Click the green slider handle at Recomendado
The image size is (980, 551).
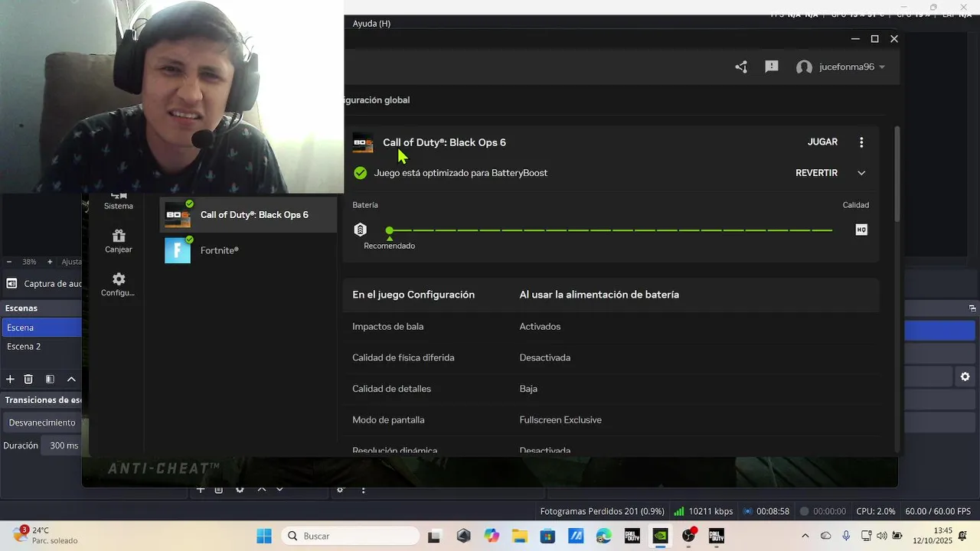click(x=390, y=230)
